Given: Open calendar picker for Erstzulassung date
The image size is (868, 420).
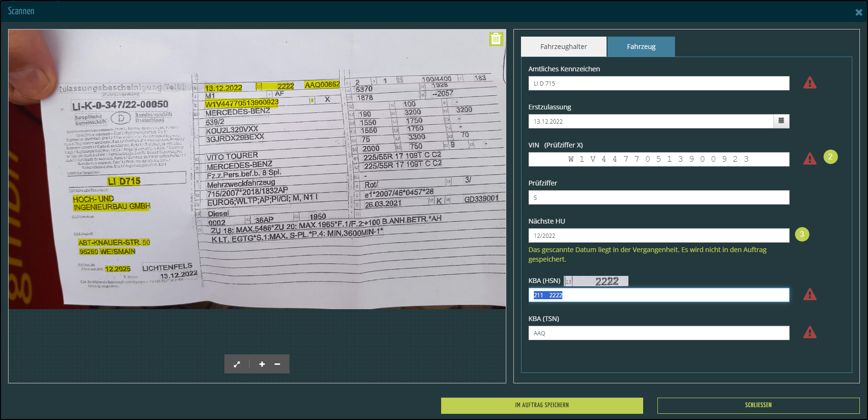Looking at the screenshot, I should pos(781,121).
